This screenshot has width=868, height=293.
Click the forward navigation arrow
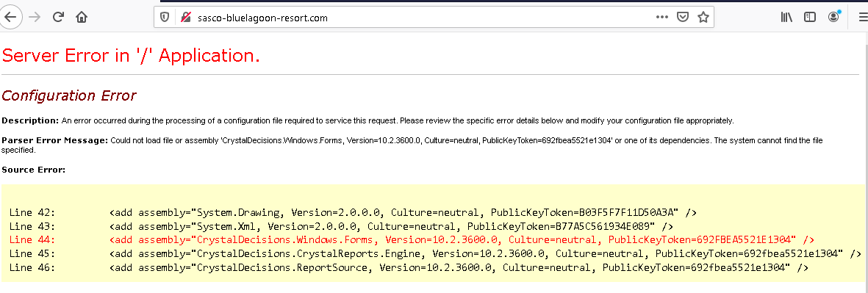point(35,17)
